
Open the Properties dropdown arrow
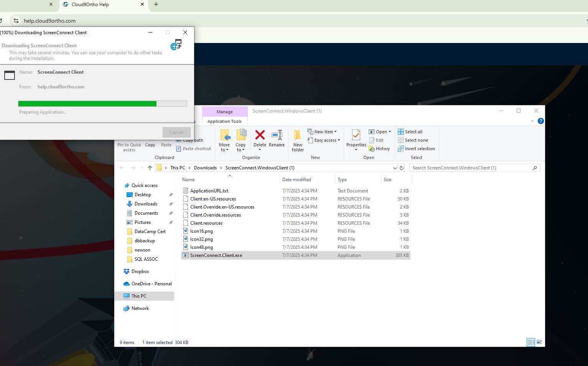point(356,150)
